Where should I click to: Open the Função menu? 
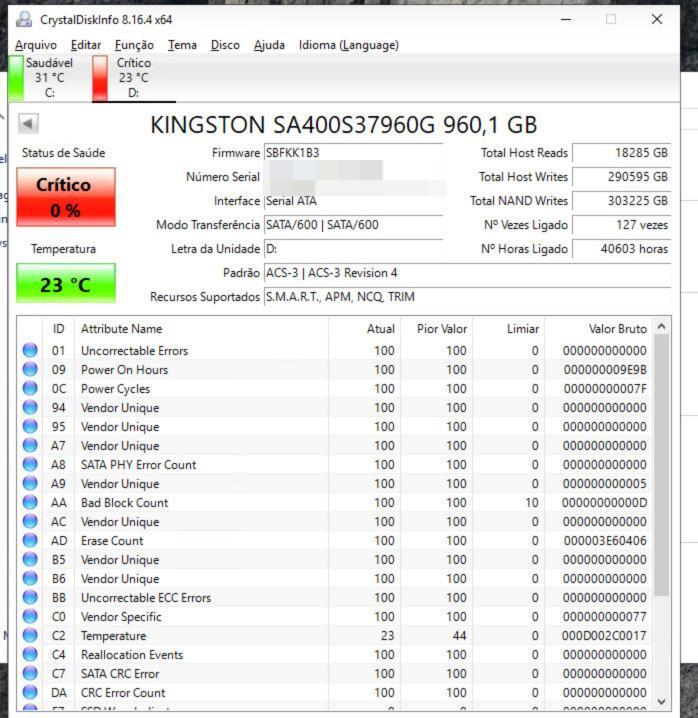[134, 45]
